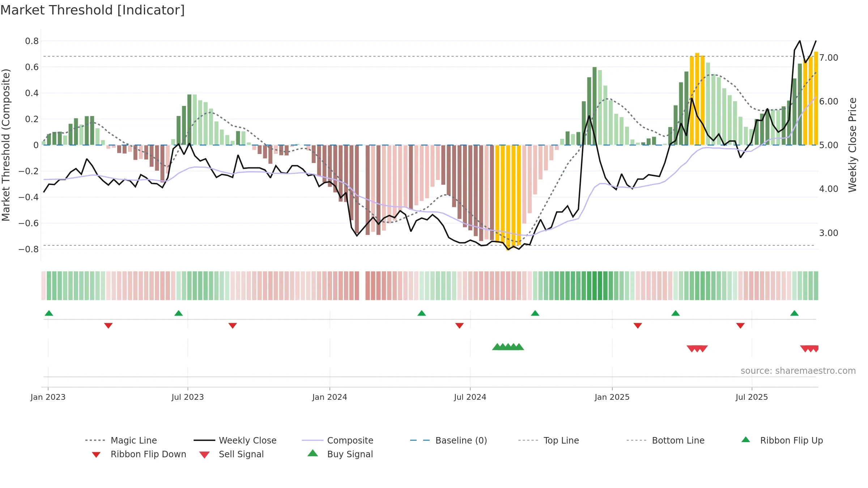Click the Jan 2025 x-axis label
Screen dimensions: 868x488
click(612, 397)
